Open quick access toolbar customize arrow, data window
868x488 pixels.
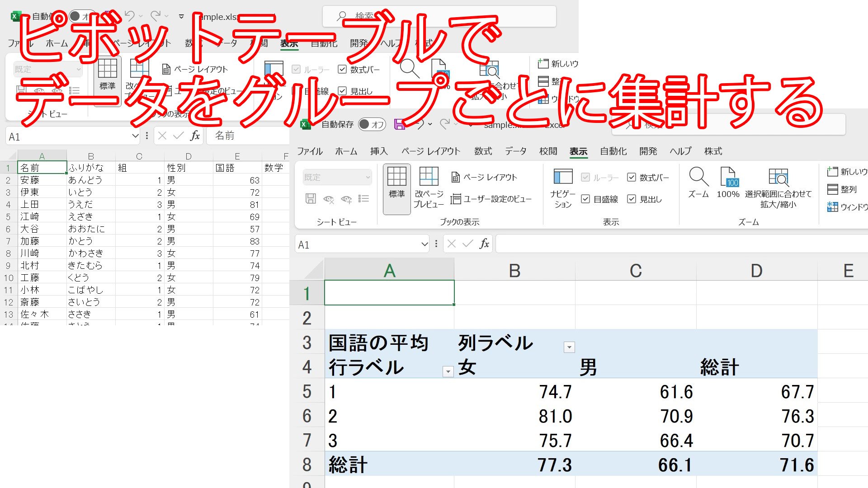[181, 16]
